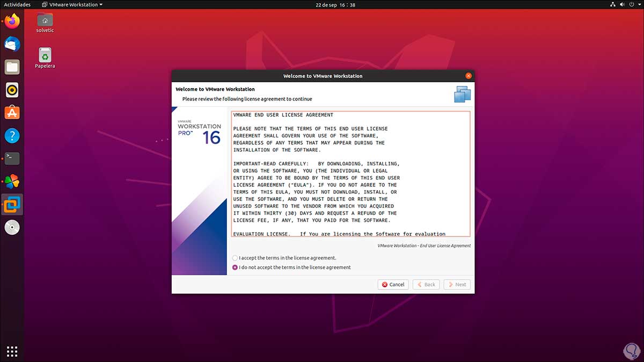Click the 'IMPORTANT-READ CAREFULLY:' line in license
This screenshot has height=362, width=644.
[x=317, y=164]
